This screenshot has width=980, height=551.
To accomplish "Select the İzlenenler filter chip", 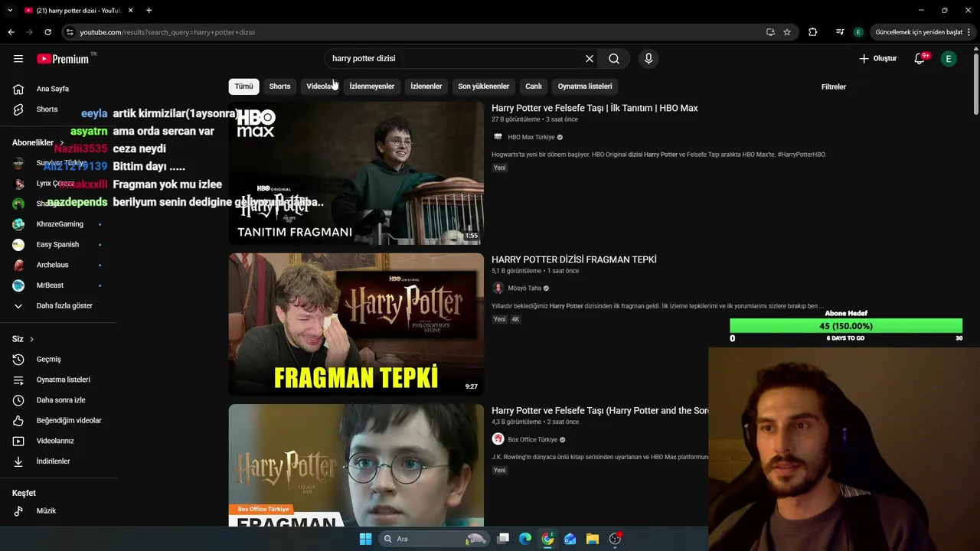I will coord(426,86).
